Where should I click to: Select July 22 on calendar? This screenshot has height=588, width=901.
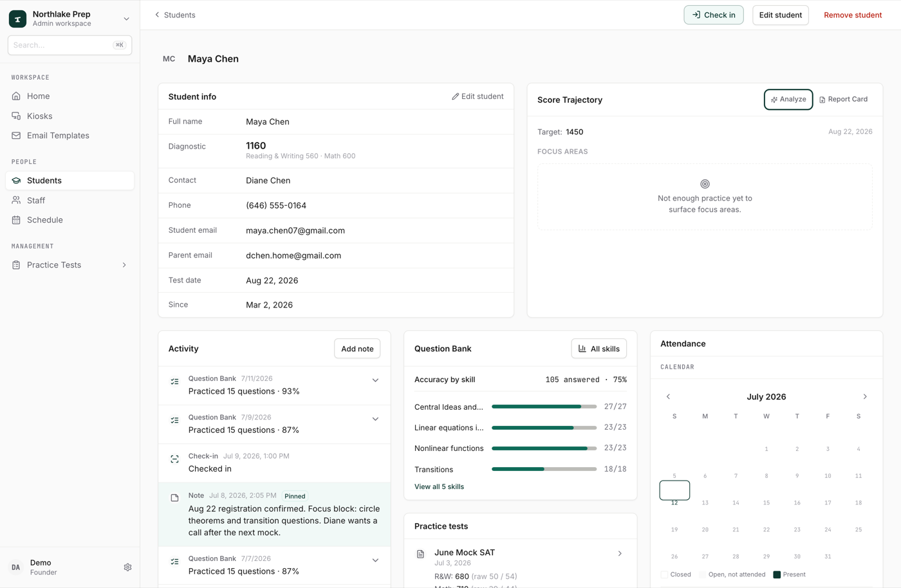pos(766,529)
